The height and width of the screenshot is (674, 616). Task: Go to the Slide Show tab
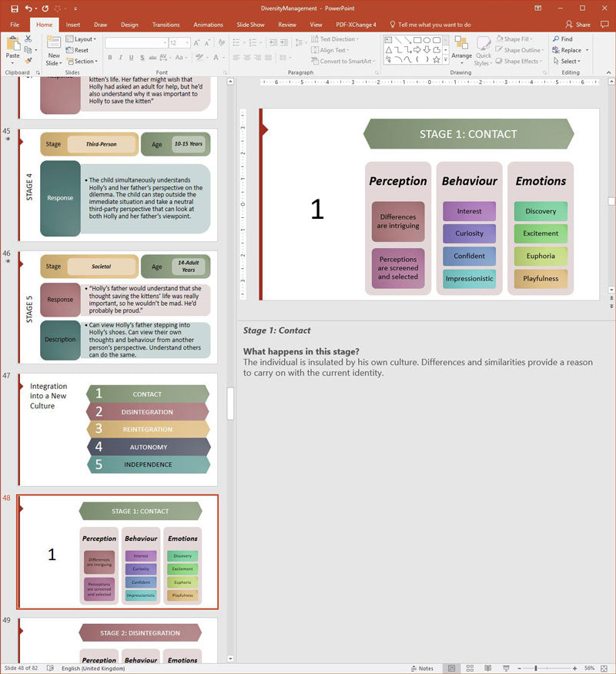click(250, 25)
